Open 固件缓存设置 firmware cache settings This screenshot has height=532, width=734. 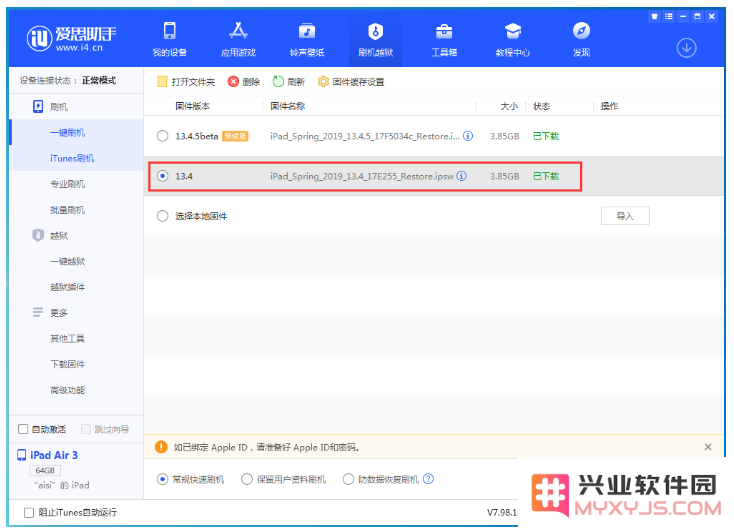[x=351, y=82]
